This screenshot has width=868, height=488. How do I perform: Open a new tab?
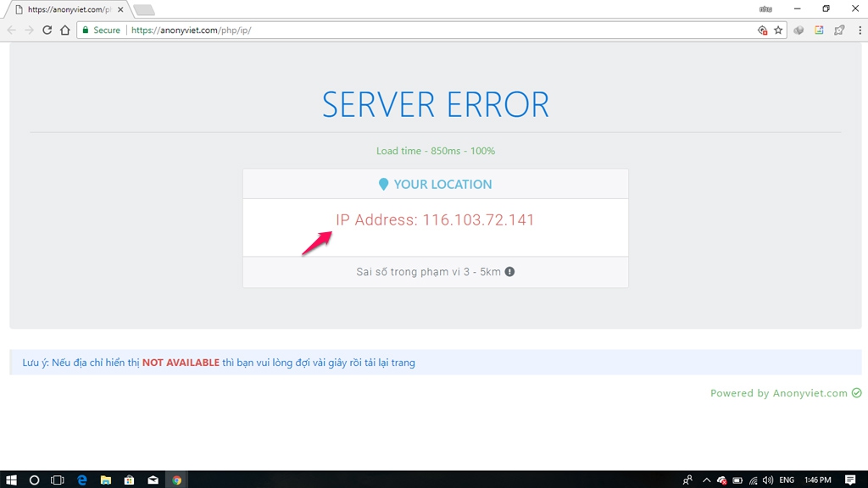click(144, 10)
